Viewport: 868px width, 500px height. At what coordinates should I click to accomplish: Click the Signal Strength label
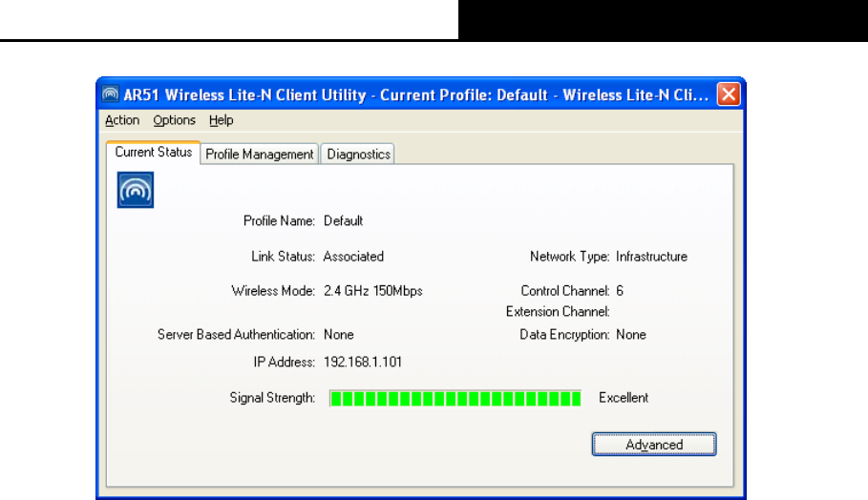tap(272, 398)
